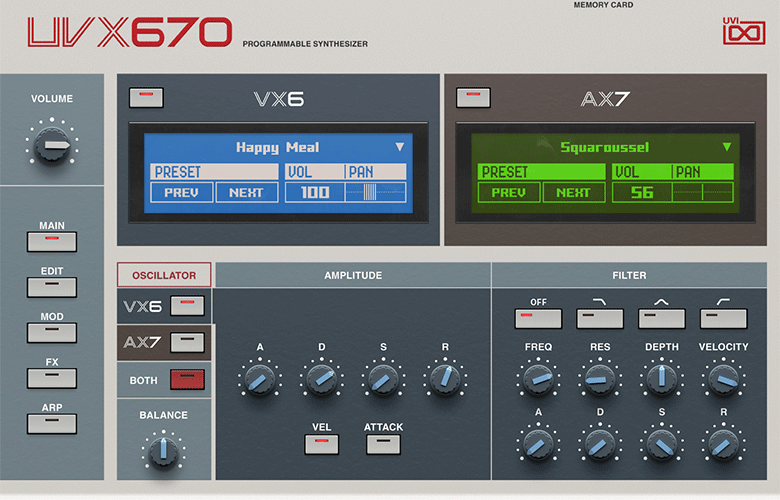780x500 pixels.
Task: Click PREV in the AX7 display
Action: pos(509,193)
